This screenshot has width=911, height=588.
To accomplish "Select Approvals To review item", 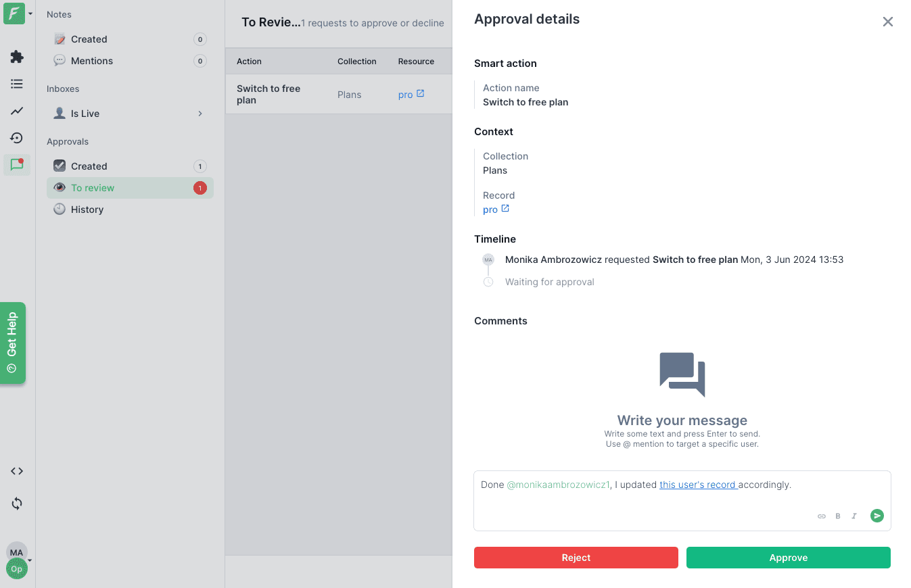I will coord(130,188).
